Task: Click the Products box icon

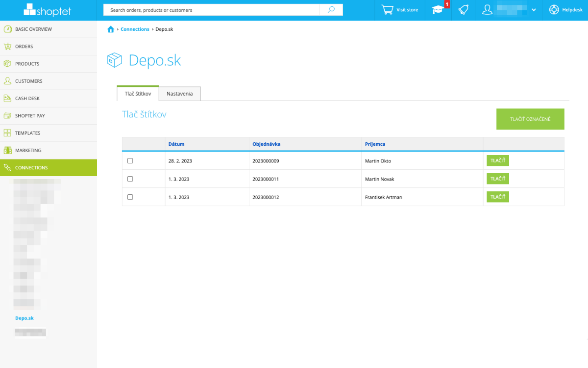Action: pos(7,64)
